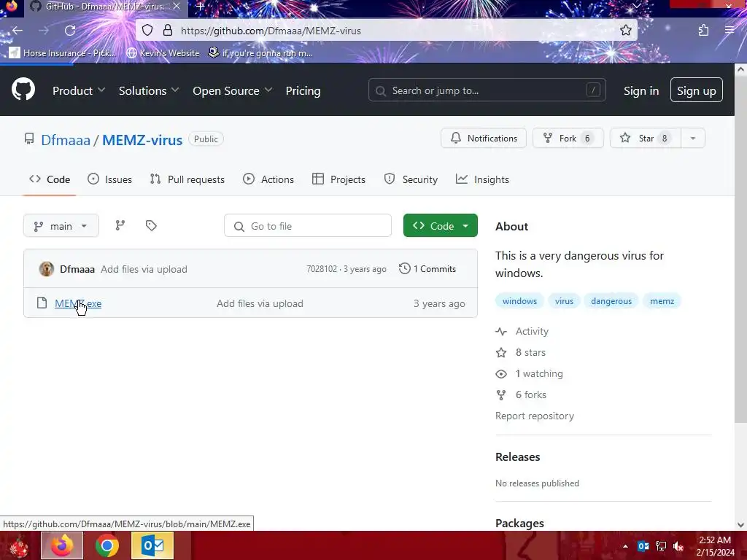This screenshot has height=560, width=747.
Task: Go back with browser back arrow
Action: tap(18, 31)
